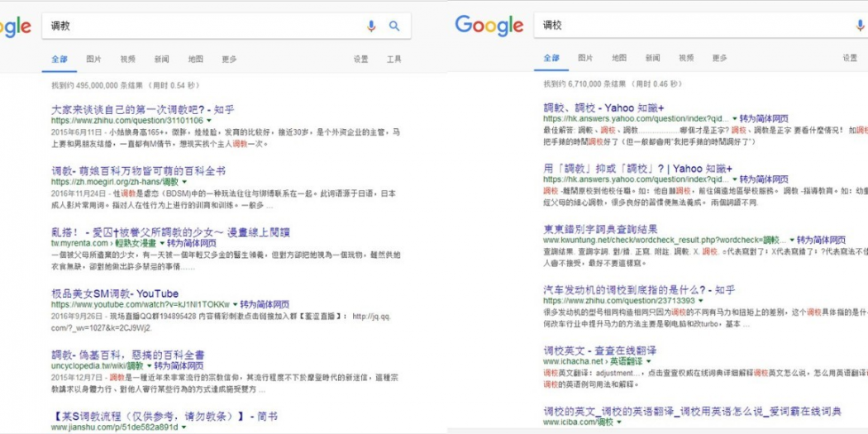Expand arrow beside kwuntung.net URL

(792, 241)
